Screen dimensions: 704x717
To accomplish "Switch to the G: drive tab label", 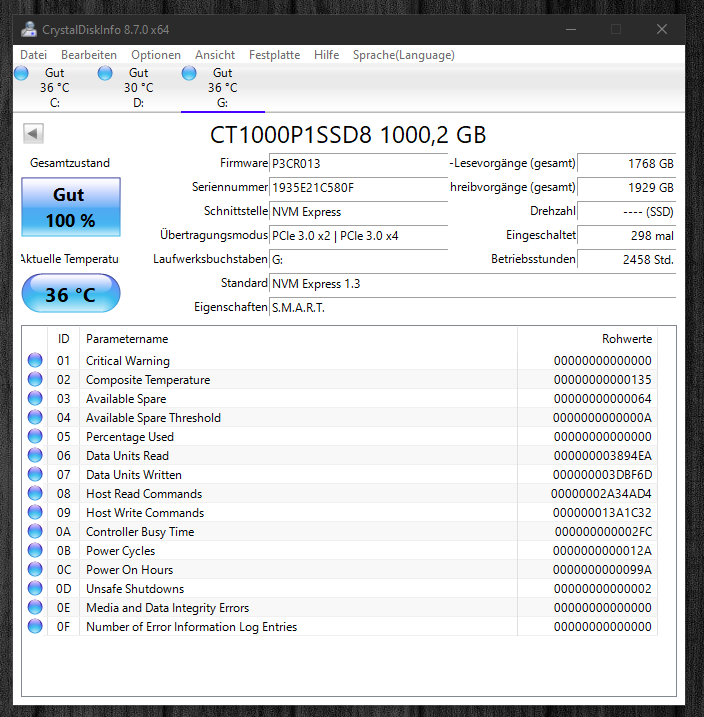I will click(x=222, y=103).
